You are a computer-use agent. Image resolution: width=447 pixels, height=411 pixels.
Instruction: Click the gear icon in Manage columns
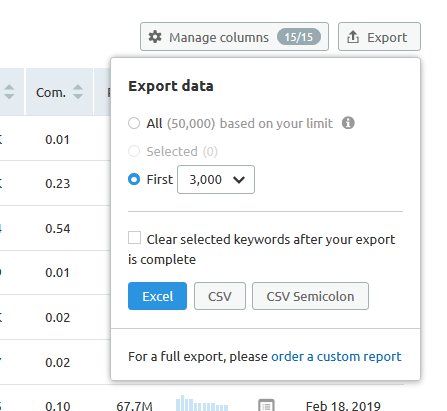[x=155, y=37]
